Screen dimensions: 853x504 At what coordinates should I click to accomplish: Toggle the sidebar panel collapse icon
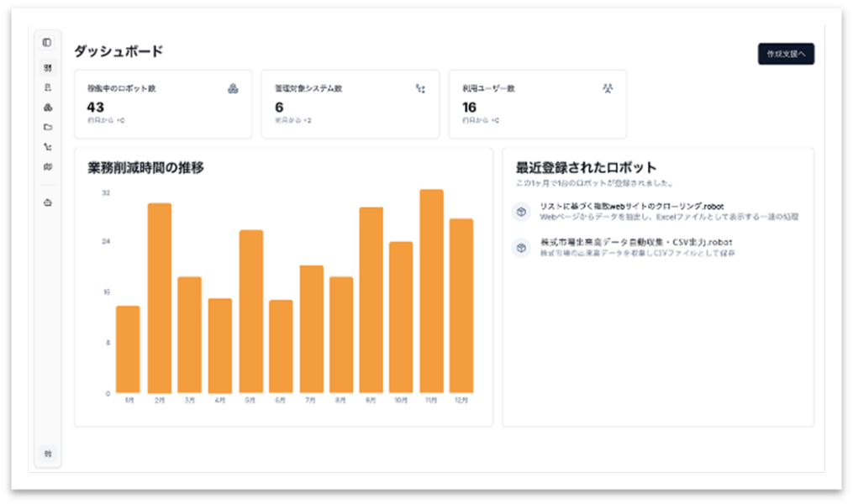click(47, 42)
